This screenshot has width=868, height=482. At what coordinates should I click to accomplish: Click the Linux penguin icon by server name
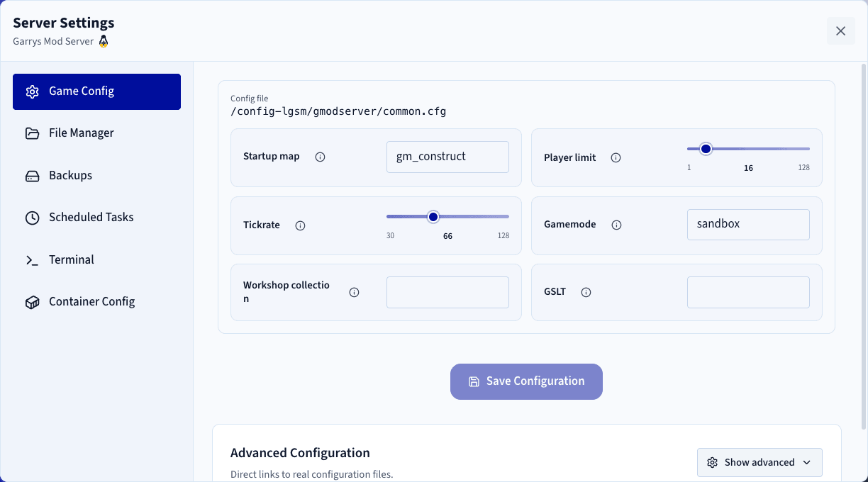[104, 41]
